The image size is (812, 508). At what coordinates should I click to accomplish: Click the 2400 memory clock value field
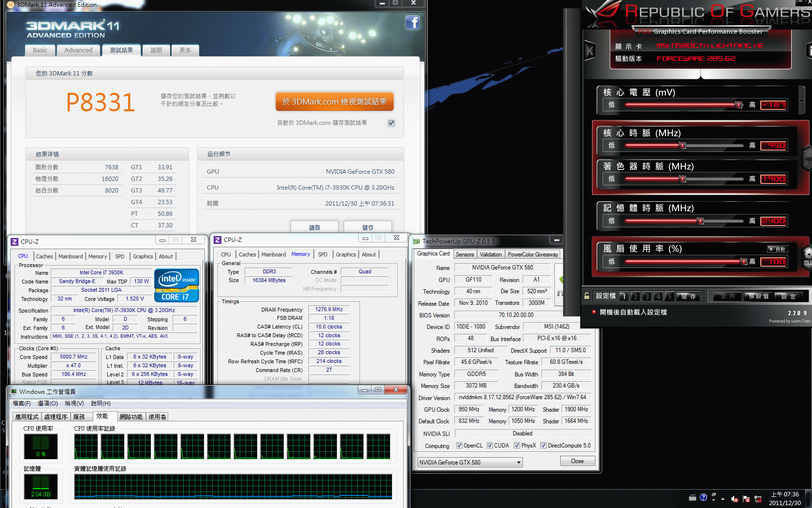[x=773, y=221]
